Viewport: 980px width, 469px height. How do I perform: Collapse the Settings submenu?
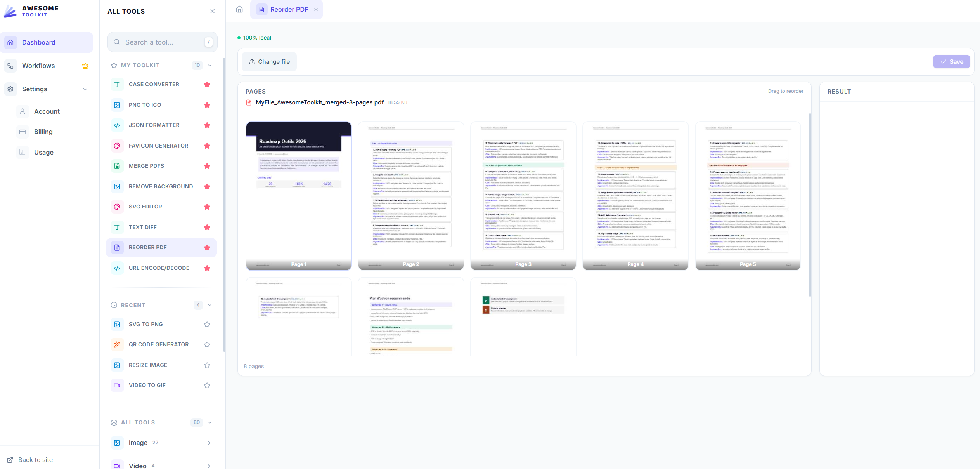click(85, 89)
